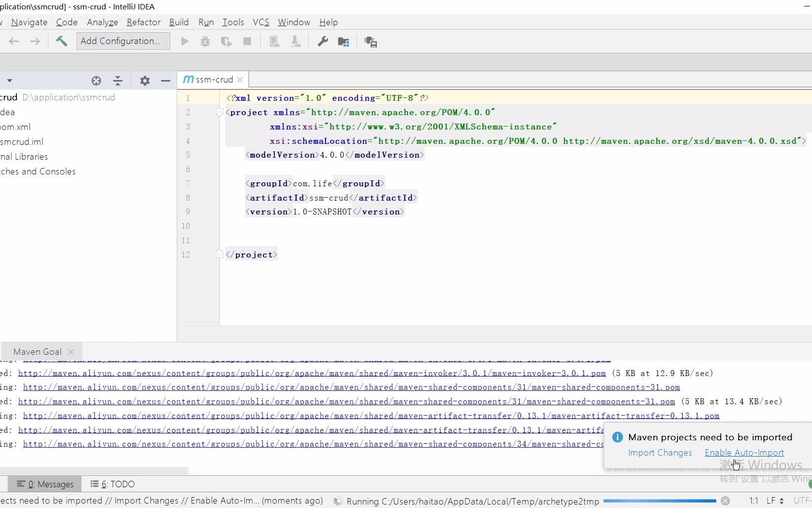Collapse the project tag fold marker on line 2
Image resolution: width=812 pixels, height=508 pixels.
click(x=219, y=112)
